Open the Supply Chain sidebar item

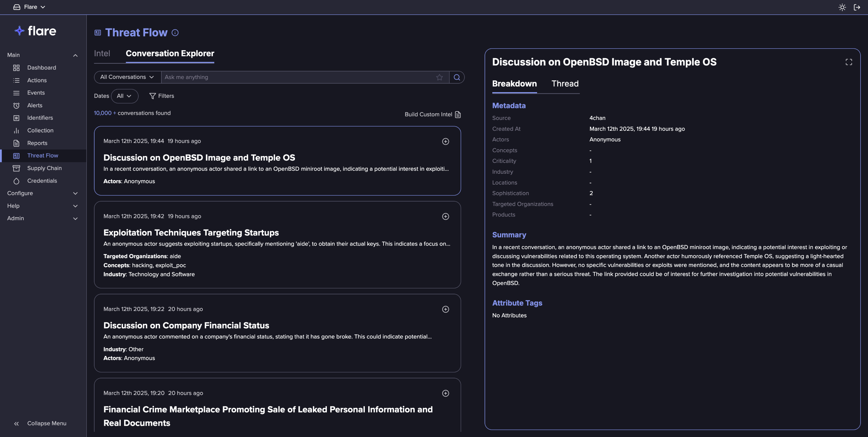44,168
